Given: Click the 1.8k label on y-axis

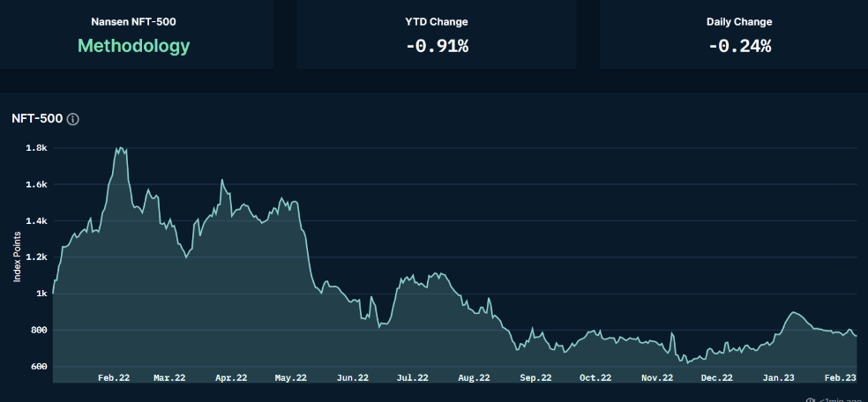Looking at the screenshot, I should click(x=36, y=148).
